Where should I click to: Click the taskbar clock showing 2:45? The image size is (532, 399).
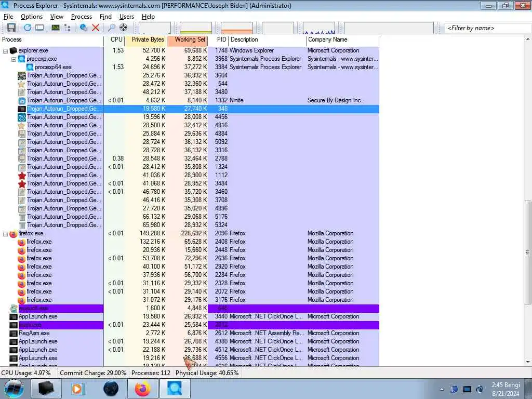(506, 389)
